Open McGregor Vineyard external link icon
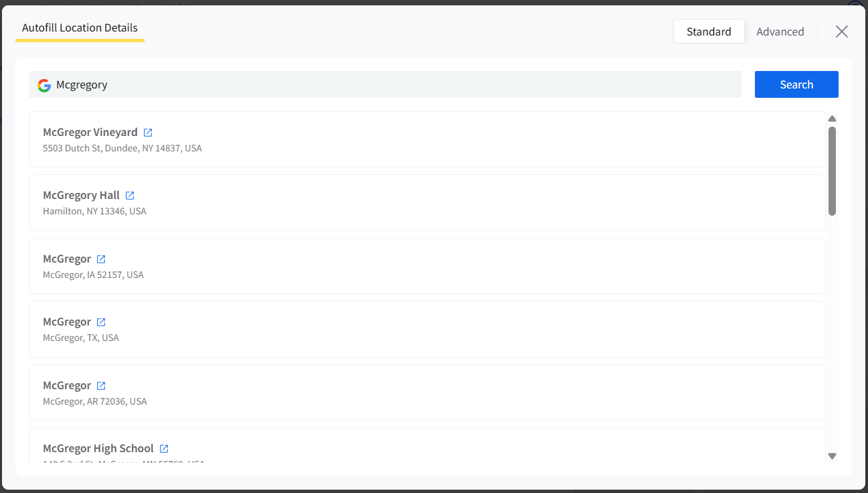Screen dimensions: 868x493 click(148, 133)
